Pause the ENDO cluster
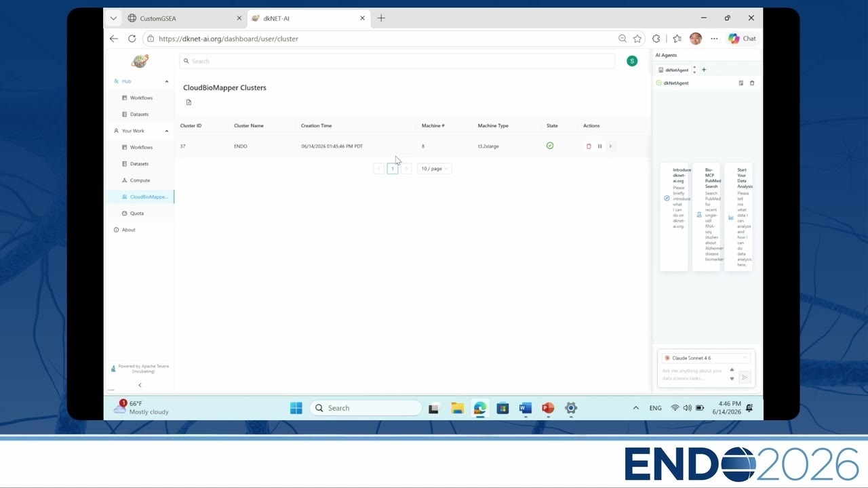The height and width of the screenshot is (488, 868). tap(599, 146)
